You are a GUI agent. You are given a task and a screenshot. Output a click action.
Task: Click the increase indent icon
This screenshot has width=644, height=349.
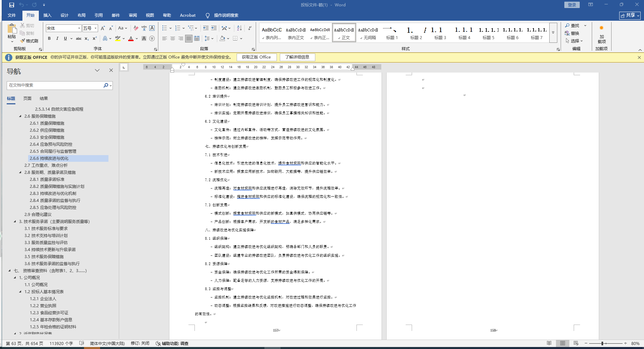[x=214, y=28]
